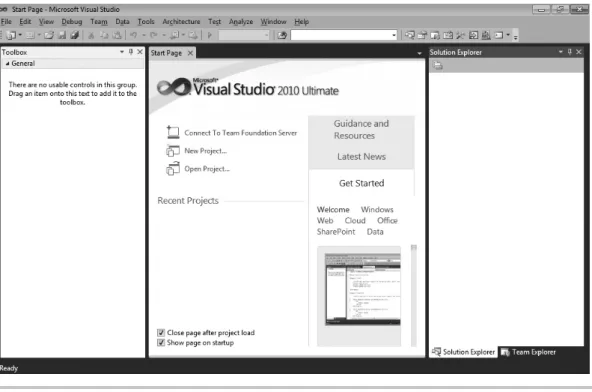Close the Start Page tab
592x392 pixels.
pyautogui.click(x=190, y=53)
